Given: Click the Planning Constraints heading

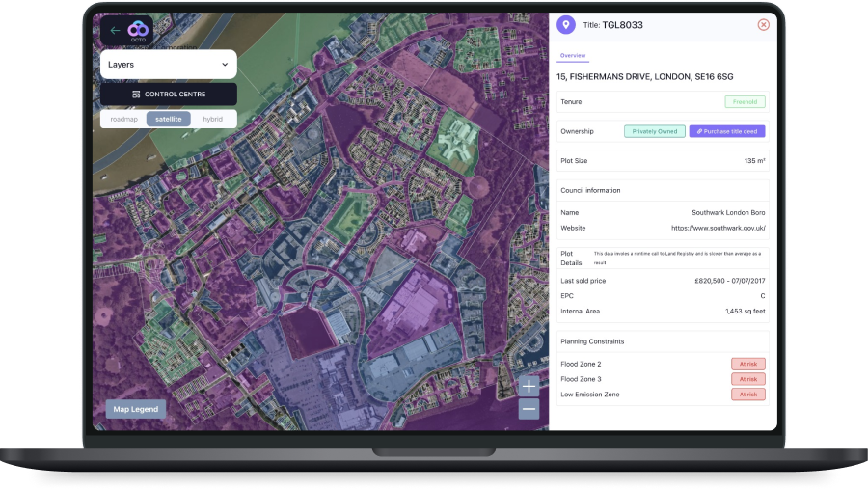Looking at the screenshot, I should pos(592,341).
